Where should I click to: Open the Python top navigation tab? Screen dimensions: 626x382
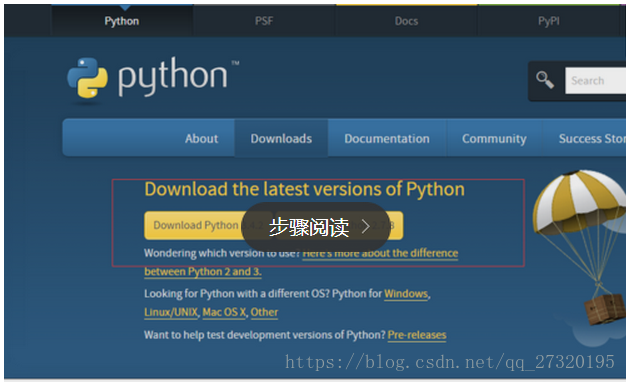122,21
